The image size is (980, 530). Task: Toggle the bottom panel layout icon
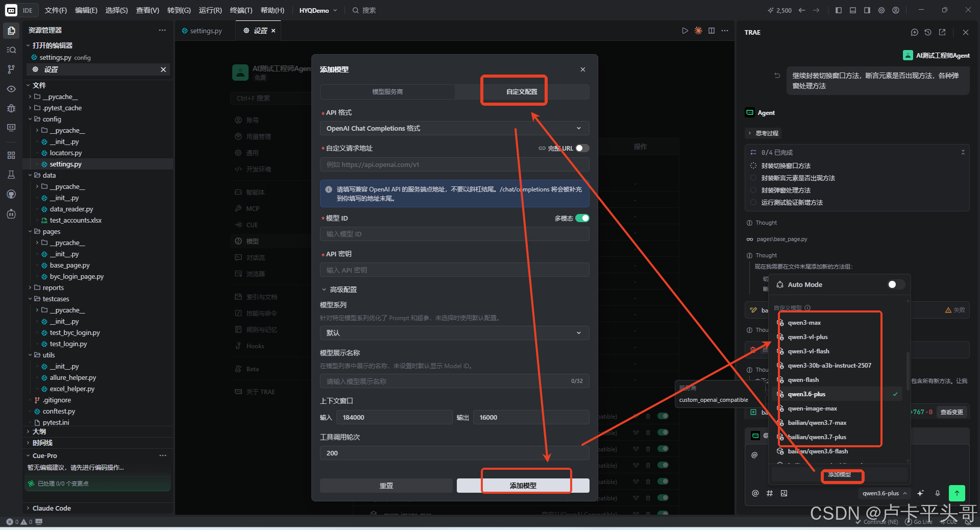pyautogui.click(x=853, y=10)
